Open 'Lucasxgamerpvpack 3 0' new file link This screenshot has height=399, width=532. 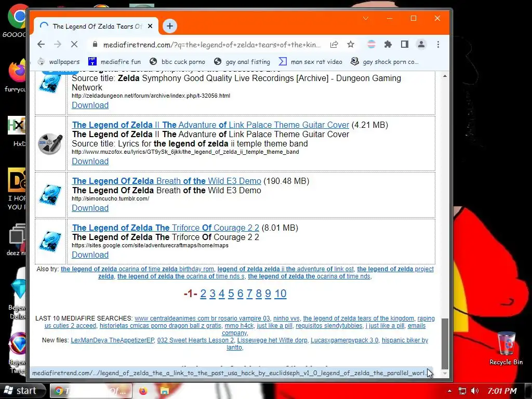click(344, 340)
